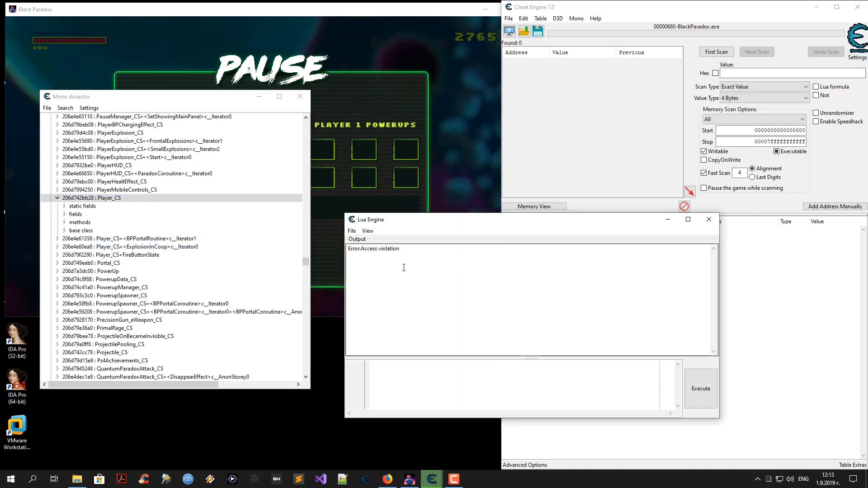This screenshot has height=488, width=868.
Task: Enable the Lua formula checkbox
Action: pyautogui.click(x=816, y=87)
